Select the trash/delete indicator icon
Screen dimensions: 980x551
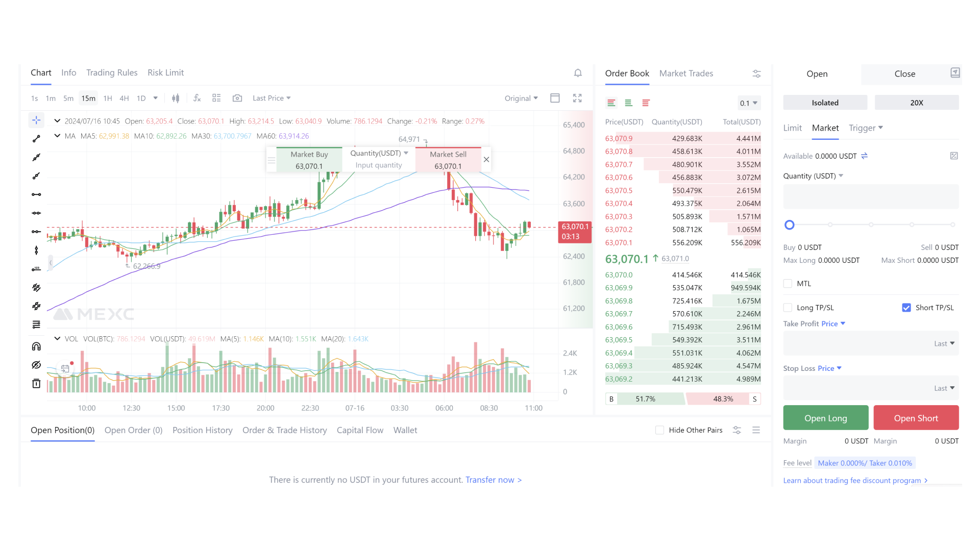click(x=36, y=383)
